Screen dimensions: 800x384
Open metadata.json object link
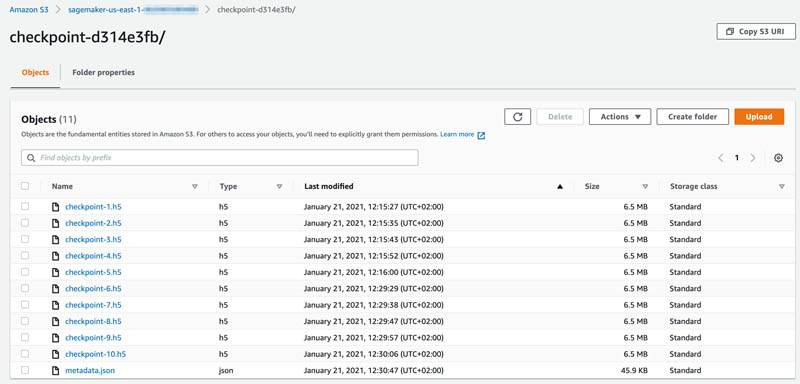coord(90,370)
